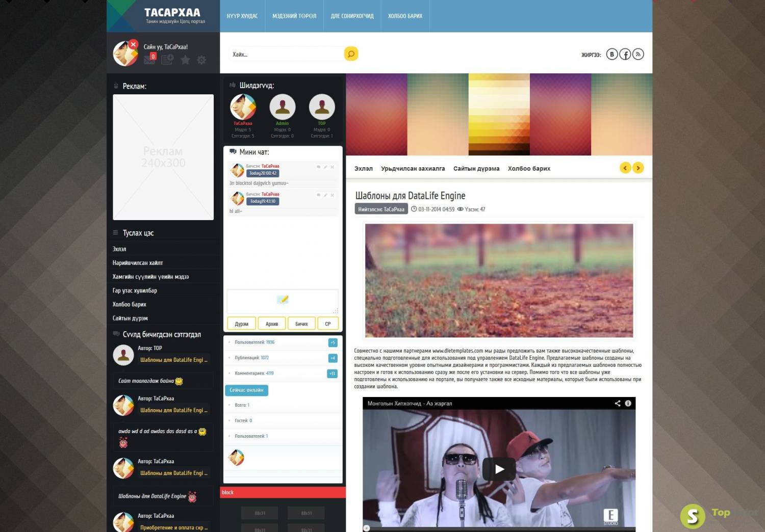The width and height of the screenshot is (765, 532).
Task: Edit the 19:43:10 chat message pencil
Action: [x=325, y=195]
